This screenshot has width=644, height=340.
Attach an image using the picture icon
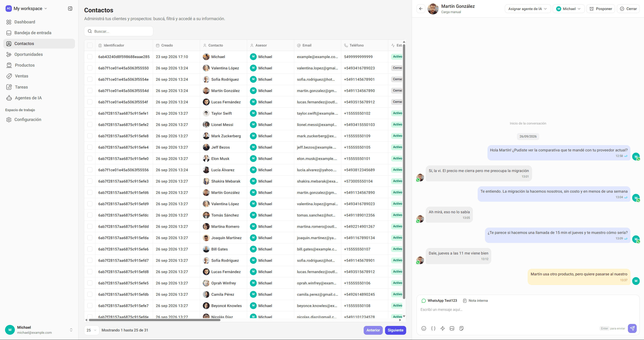click(x=452, y=328)
